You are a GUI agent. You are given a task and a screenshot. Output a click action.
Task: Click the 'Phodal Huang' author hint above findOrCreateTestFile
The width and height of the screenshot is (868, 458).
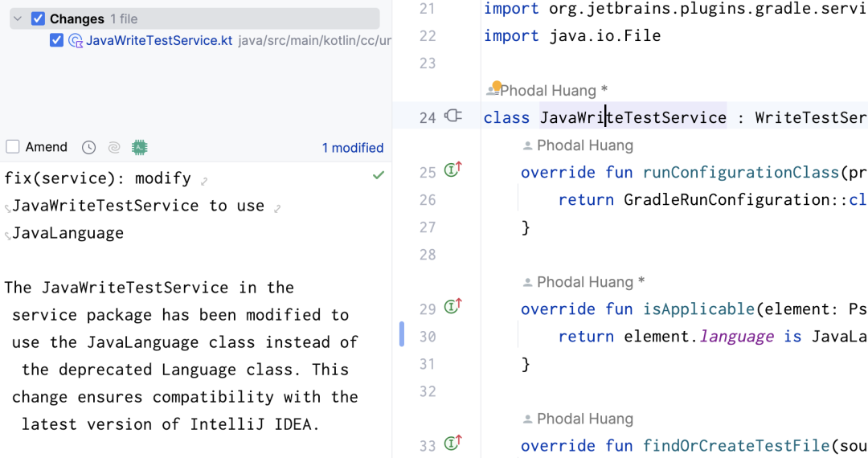584,419
